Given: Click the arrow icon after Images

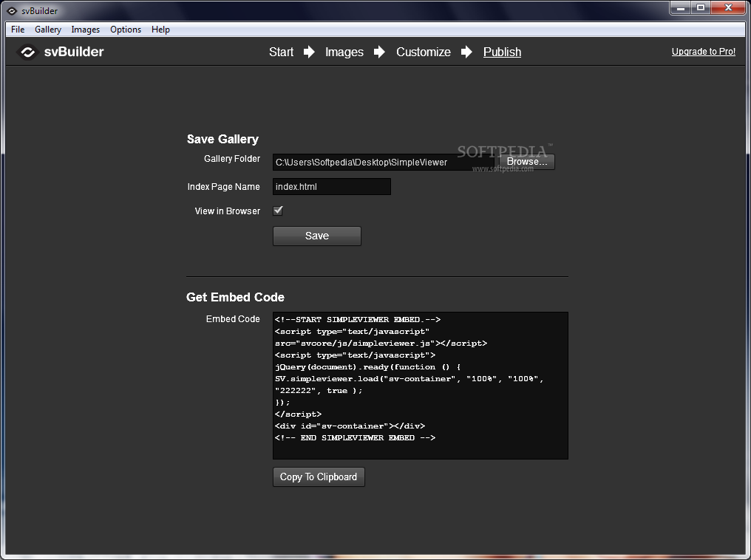Looking at the screenshot, I should click(379, 52).
